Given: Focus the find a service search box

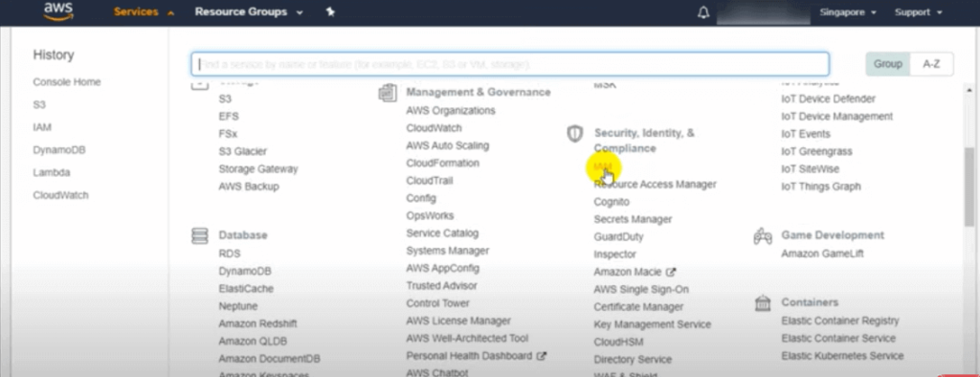Looking at the screenshot, I should [510, 64].
